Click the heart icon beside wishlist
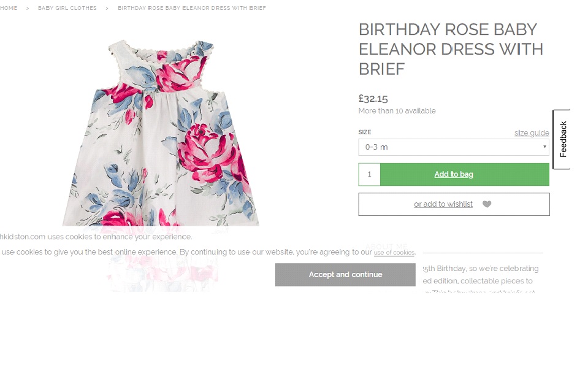 (x=487, y=204)
